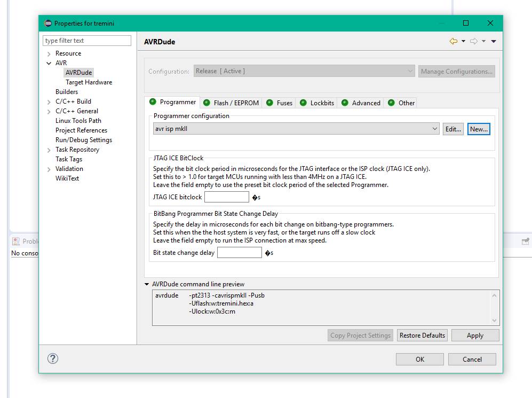This screenshot has width=532, height=398.
Task: Open the view menu triangle in the header
Action: [x=494, y=41]
